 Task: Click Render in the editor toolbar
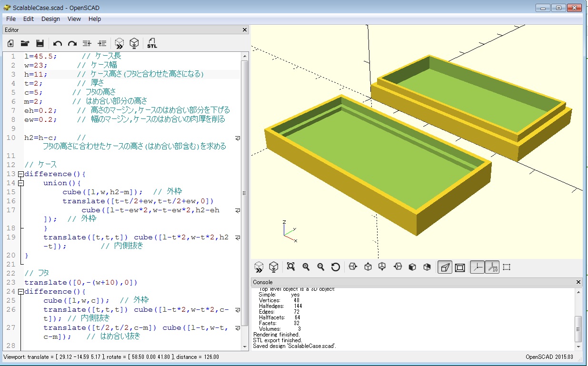click(135, 43)
